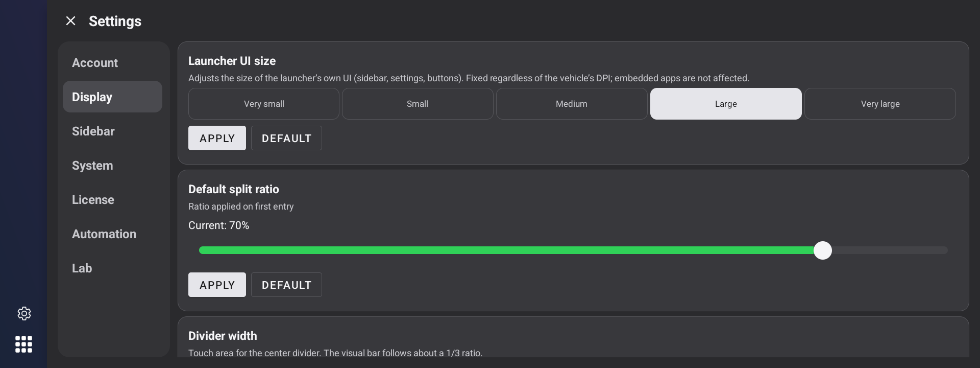Screen dimensions: 980x368
Task: Select the Very small UI size option
Action: [264, 104]
